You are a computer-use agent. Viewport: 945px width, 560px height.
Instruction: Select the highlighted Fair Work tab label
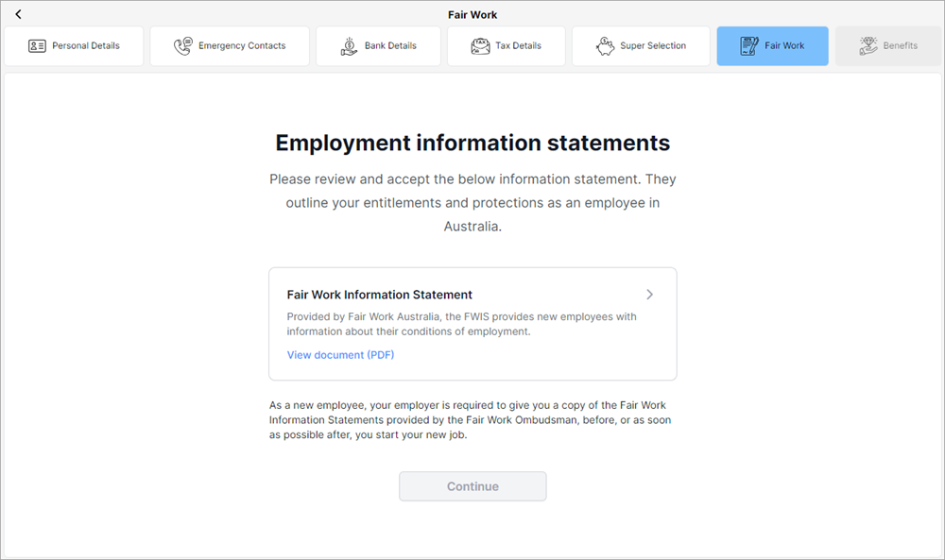point(784,45)
